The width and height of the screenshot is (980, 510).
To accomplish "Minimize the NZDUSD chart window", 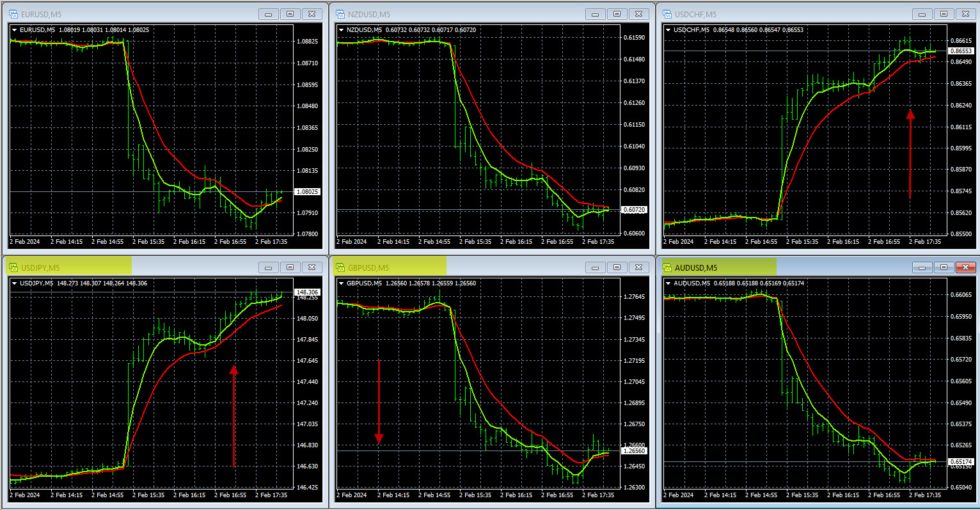I will tap(595, 14).
